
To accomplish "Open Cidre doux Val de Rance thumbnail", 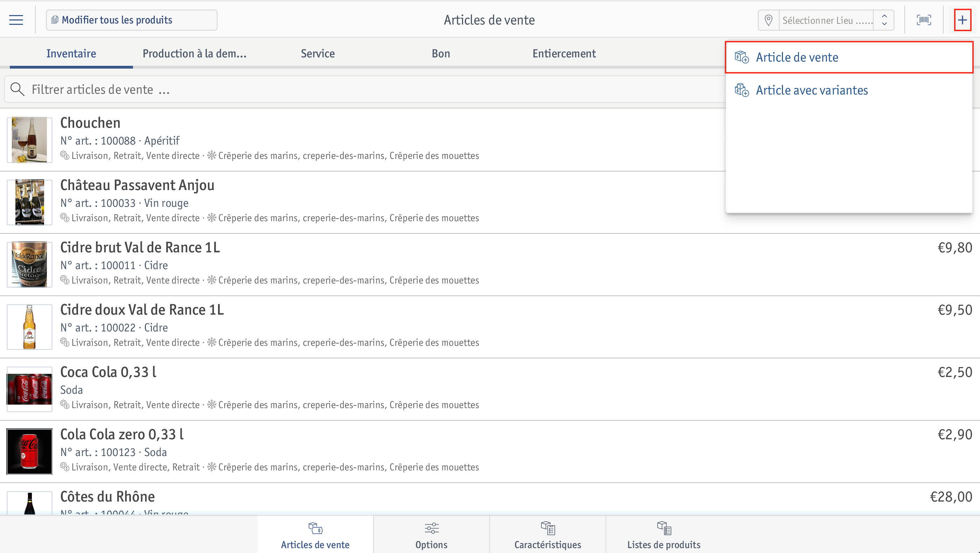I will (29, 327).
